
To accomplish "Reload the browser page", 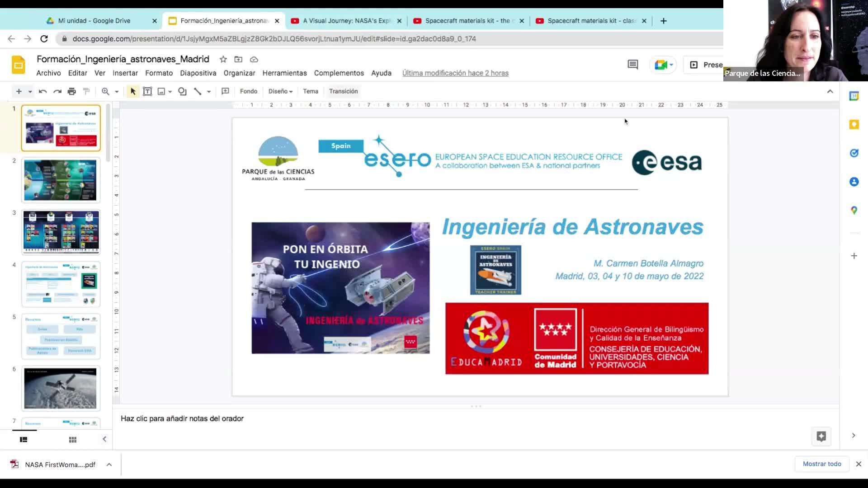I will click(x=44, y=39).
